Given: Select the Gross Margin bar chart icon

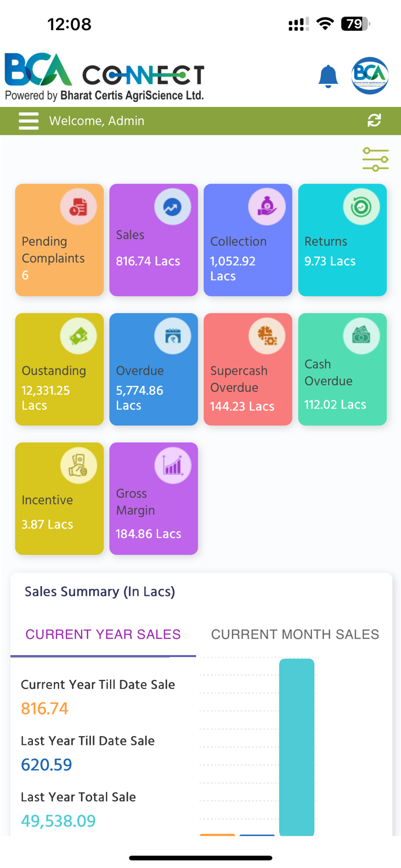Looking at the screenshot, I should click(x=172, y=465).
